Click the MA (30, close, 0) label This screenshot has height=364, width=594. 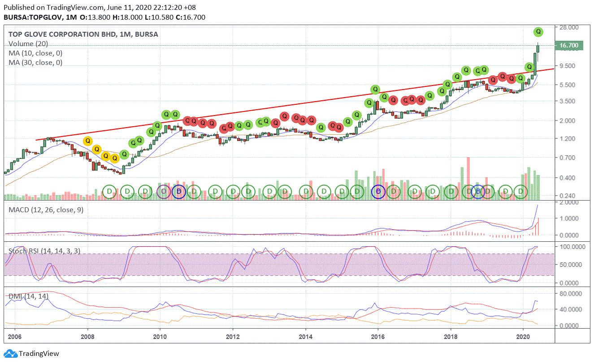[35, 63]
